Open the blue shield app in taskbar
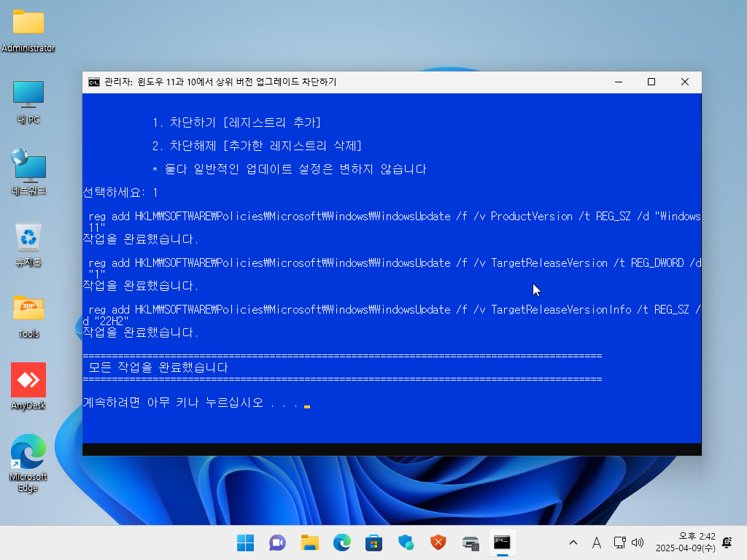 click(x=406, y=542)
